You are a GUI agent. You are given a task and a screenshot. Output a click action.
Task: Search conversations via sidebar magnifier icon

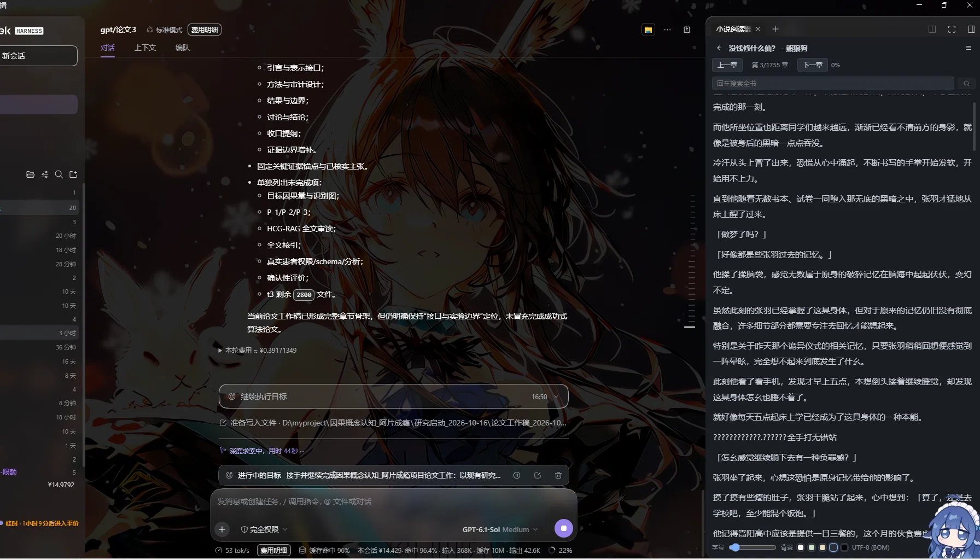[x=59, y=174]
